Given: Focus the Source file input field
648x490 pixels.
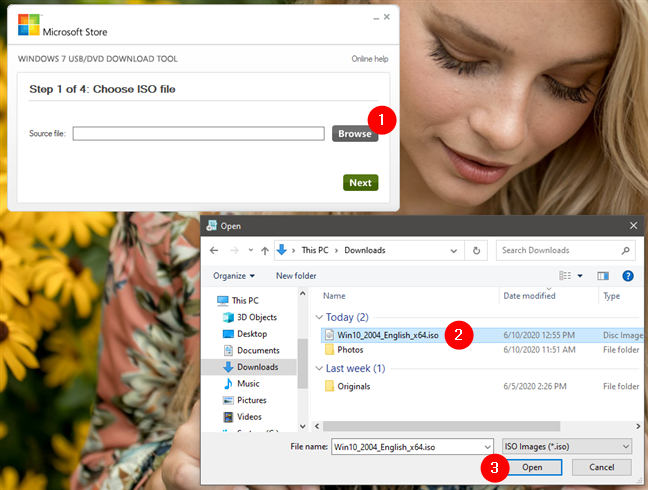Looking at the screenshot, I should click(198, 133).
